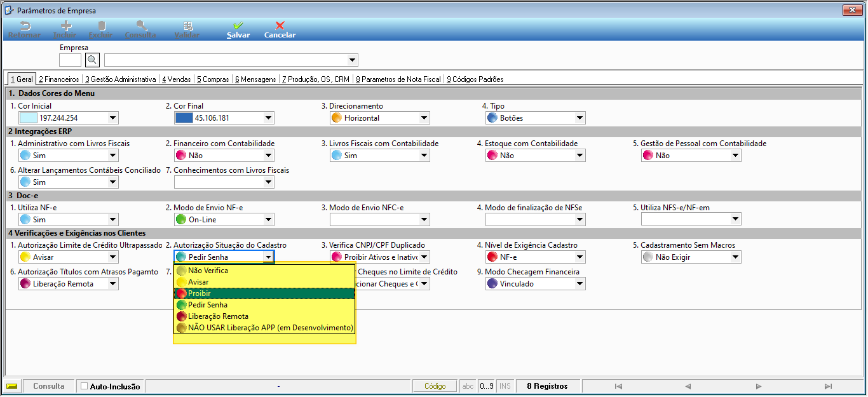Switch to 8 Parametros de Nota Fiscal tab
Viewport: 868px width, 397px height.
pyautogui.click(x=398, y=79)
